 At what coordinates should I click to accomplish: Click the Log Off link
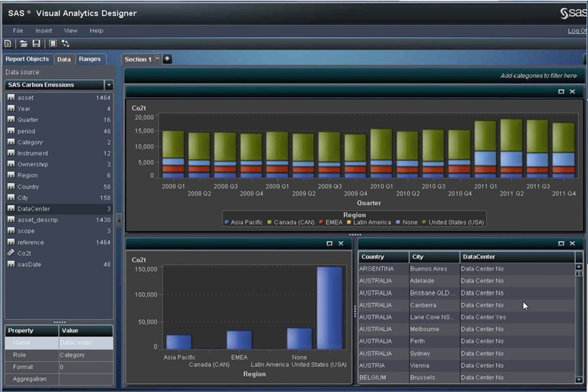[577, 31]
